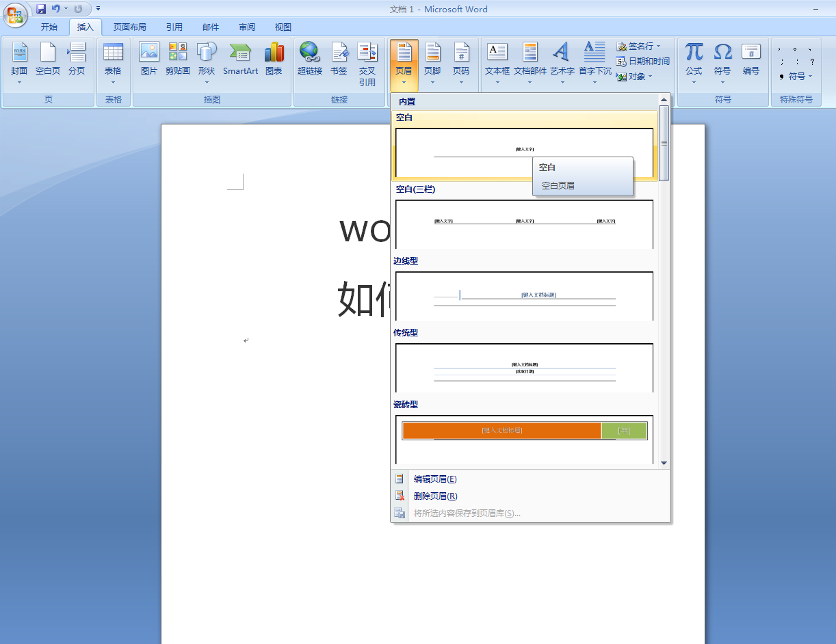Insert signature line (签名行)

pos(639,46)
